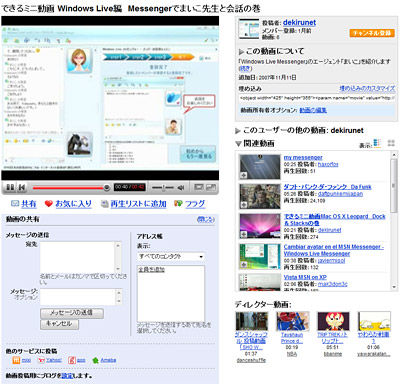Open the my messenger related video thumbnail
This screenshot has height=384, width=400.
click(260, 167)
